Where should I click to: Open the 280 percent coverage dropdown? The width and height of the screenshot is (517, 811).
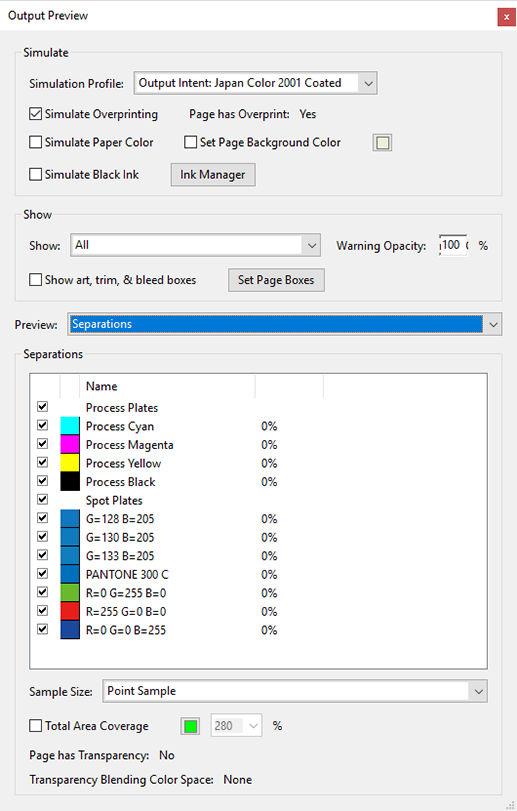(x=236, y=726)
